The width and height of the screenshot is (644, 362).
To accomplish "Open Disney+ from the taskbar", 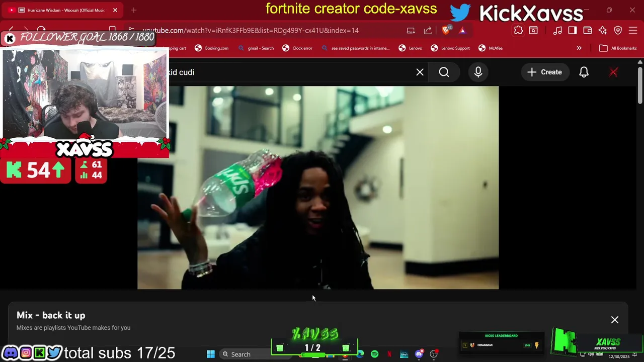I will pos(404,354).
